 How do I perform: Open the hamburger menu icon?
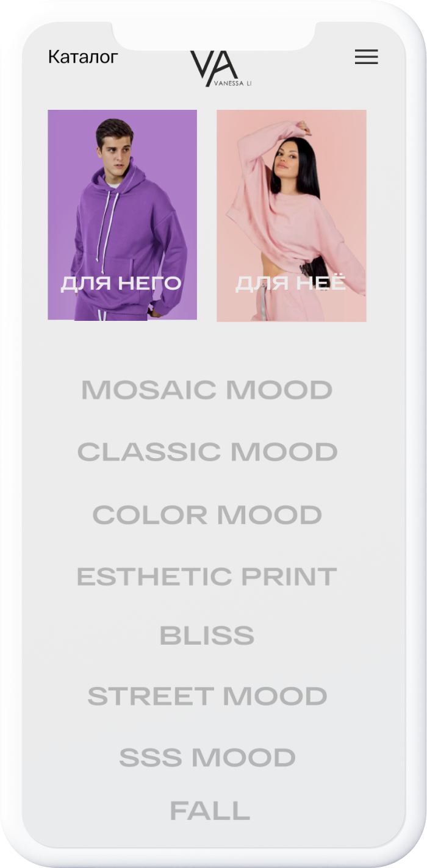367,57
